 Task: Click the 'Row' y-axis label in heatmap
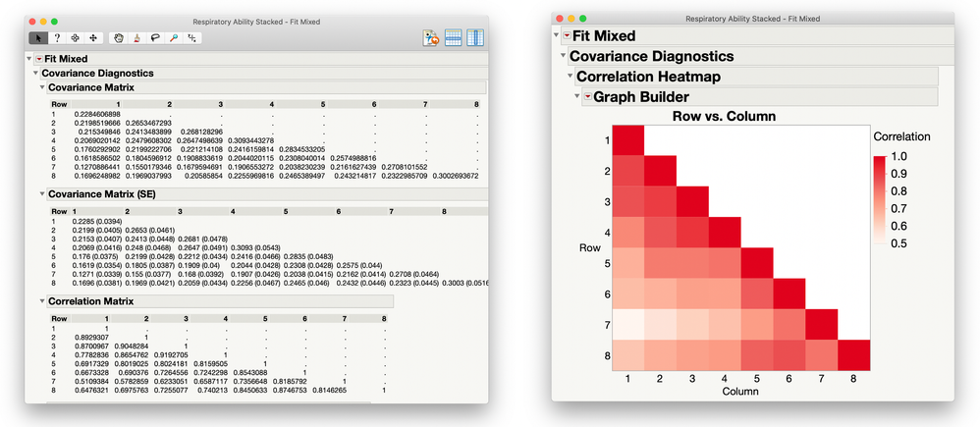click(x=590, y=247)
